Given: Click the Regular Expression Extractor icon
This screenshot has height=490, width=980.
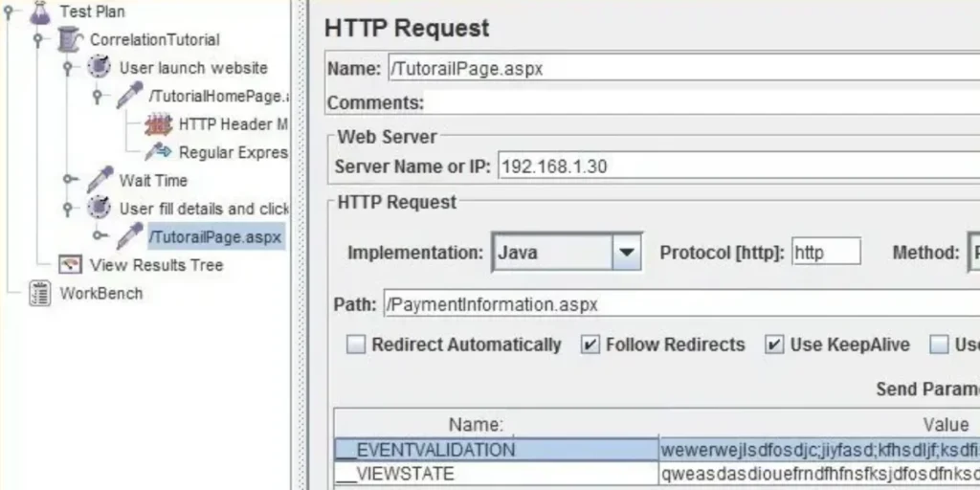Looking at the screenshot, I should pyautogui.click(x=158, y=152).
